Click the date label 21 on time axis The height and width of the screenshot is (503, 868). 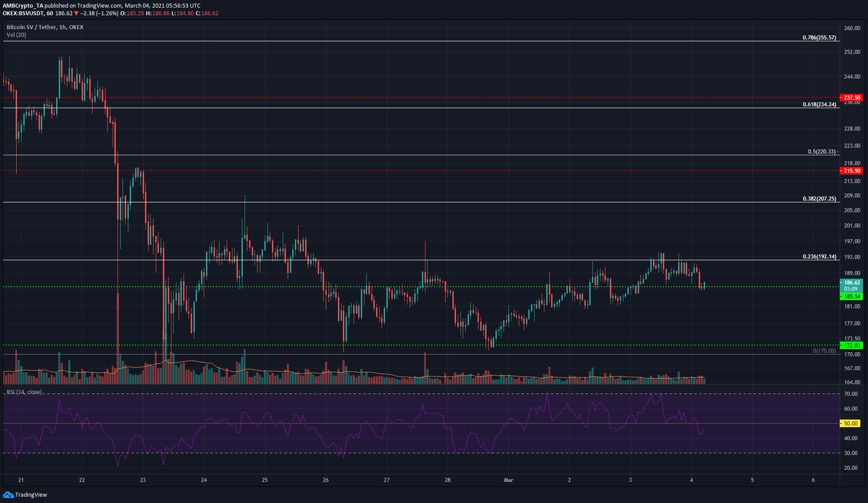(21, 480)
